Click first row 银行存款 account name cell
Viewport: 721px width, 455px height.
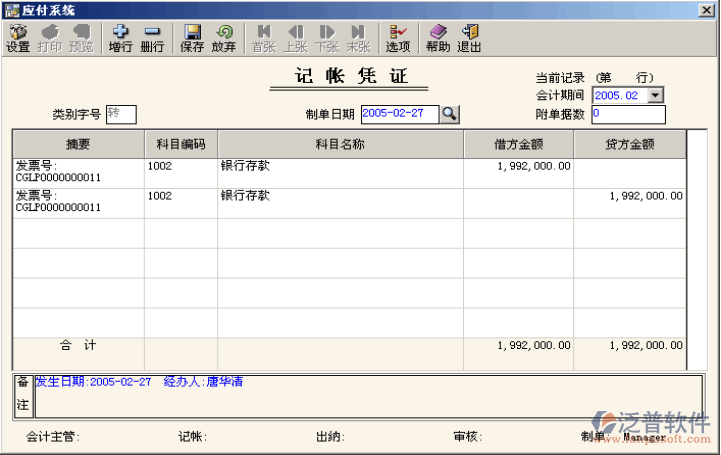[x=340, y=173]
